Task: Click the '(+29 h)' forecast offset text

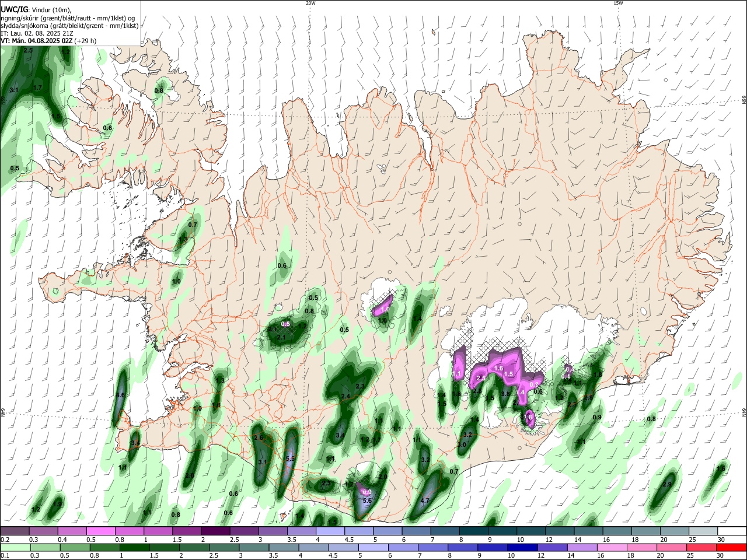Action: coord(85,41)
